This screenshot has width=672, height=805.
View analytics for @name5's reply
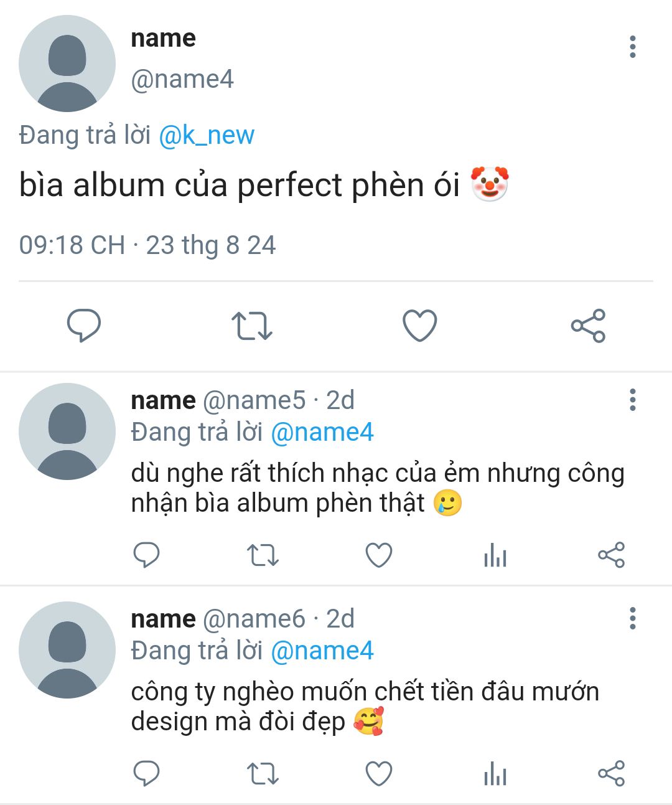pos(495,555)
